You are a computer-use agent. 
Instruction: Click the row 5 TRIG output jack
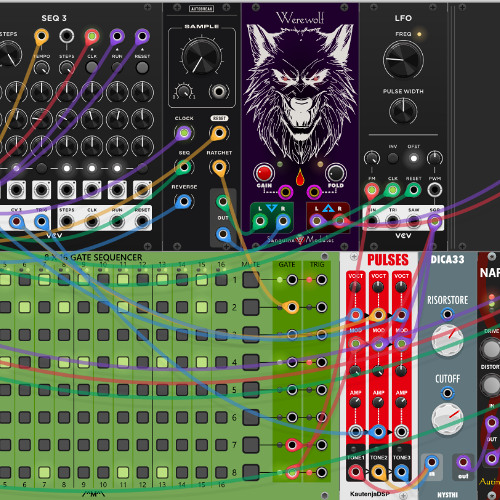click(x=322, y=390)
